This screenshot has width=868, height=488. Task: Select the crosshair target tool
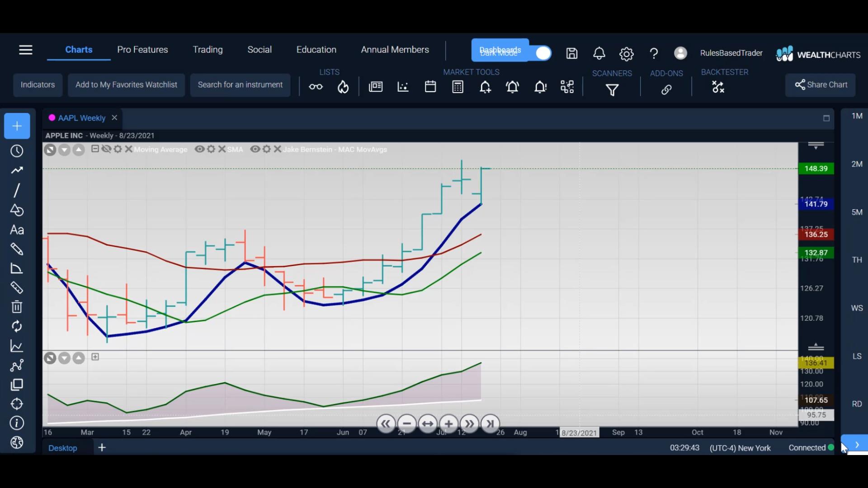(x=17, y=404)
